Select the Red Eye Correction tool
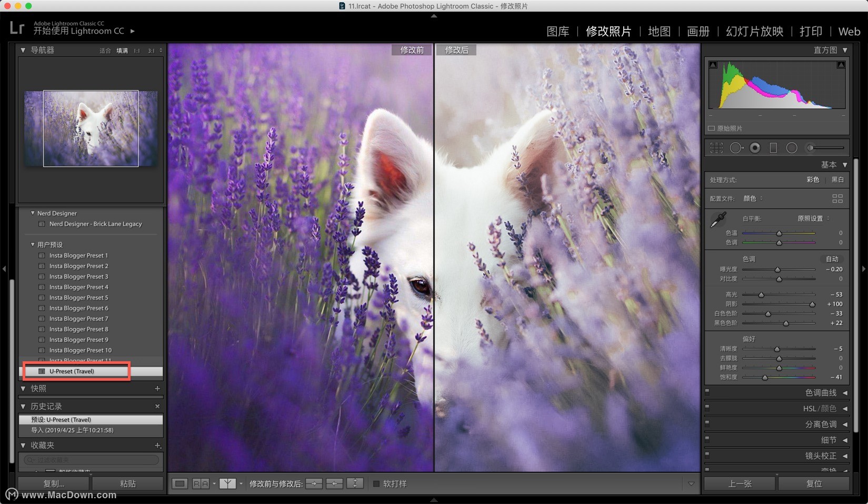This screenshot has width=868, height=504. click(x=755, y=148)
